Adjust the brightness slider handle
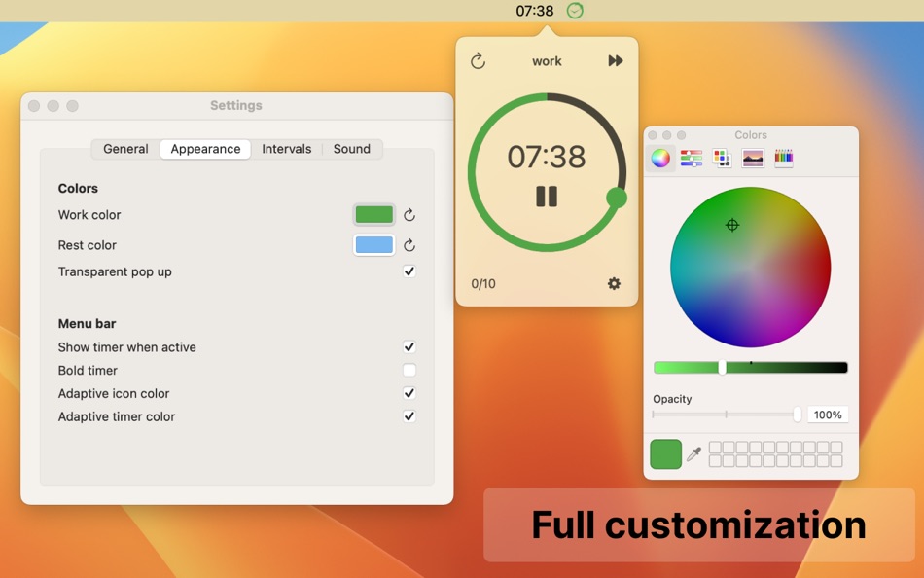Image resolution: width=924 pixels, height=578 pixels. [722, 368]
